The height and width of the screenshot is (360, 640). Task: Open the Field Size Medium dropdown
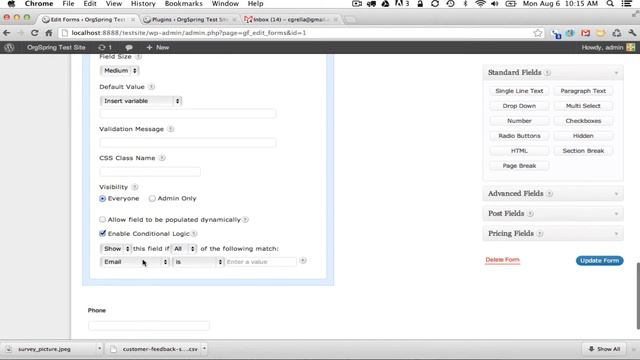[119, 71]
